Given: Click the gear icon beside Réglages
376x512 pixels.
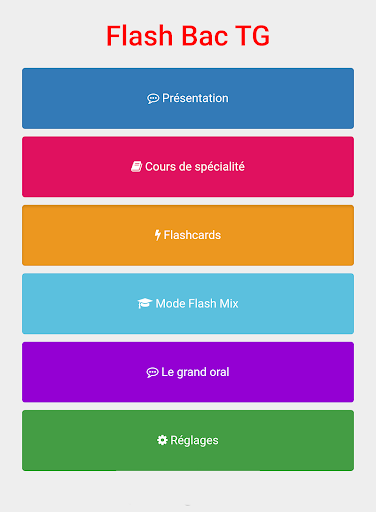Looking at the screenshot, I should (x=162, y=440).
